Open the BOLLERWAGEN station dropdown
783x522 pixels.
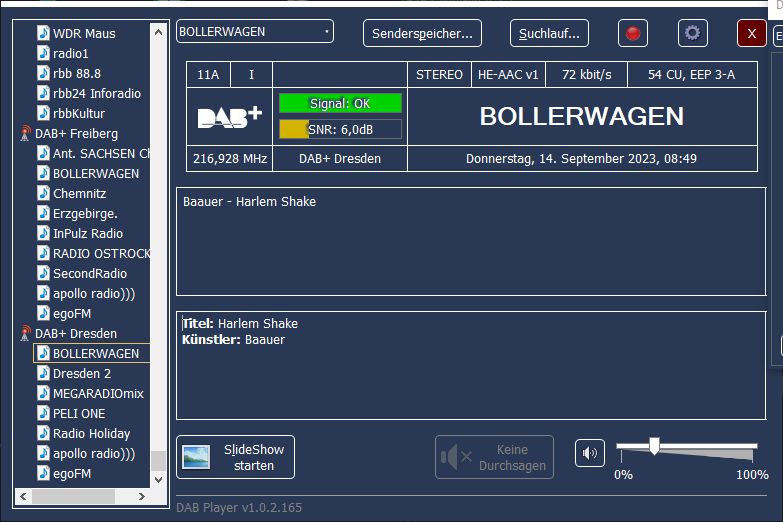pyautogui.click(x=255, y=31)
